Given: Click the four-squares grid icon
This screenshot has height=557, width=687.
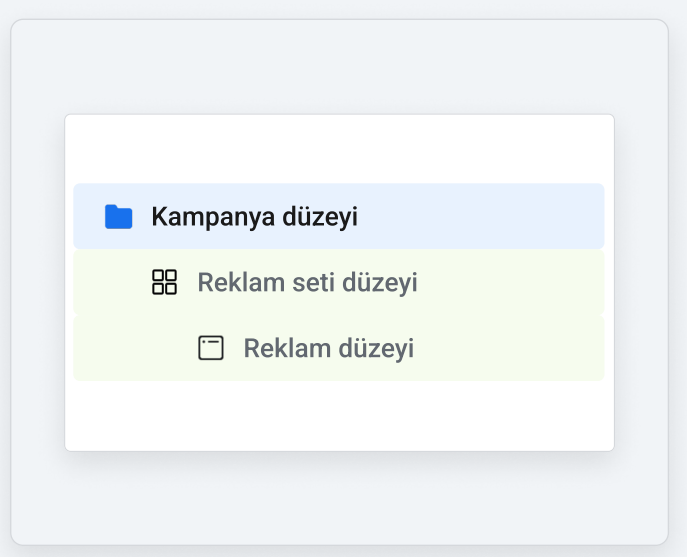Looking at the screenshot, I should [164, 282].
